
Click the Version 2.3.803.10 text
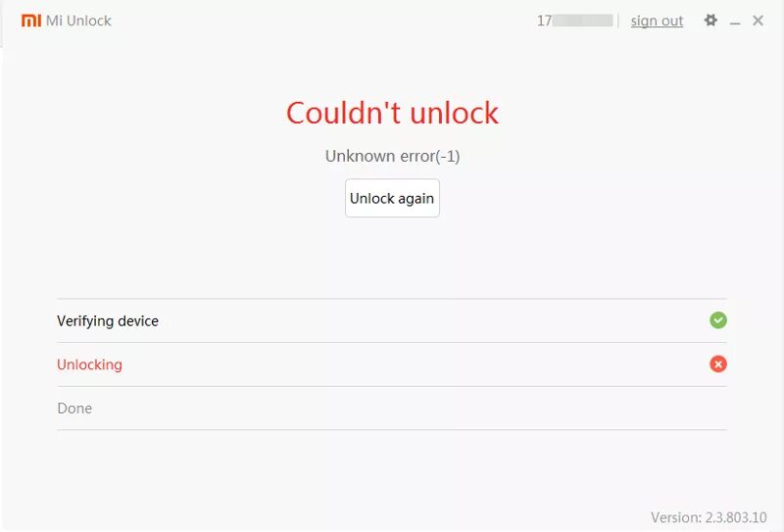pos(709,517)
